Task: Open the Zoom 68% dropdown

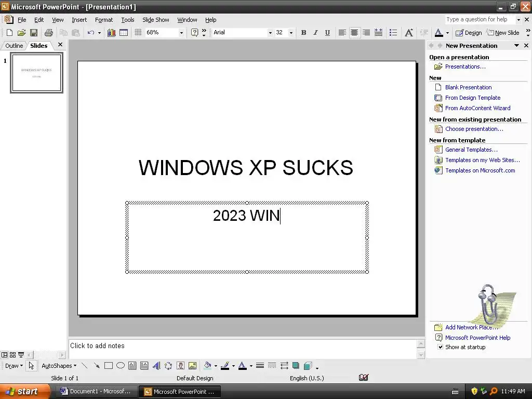Action: tap(181, 33)
